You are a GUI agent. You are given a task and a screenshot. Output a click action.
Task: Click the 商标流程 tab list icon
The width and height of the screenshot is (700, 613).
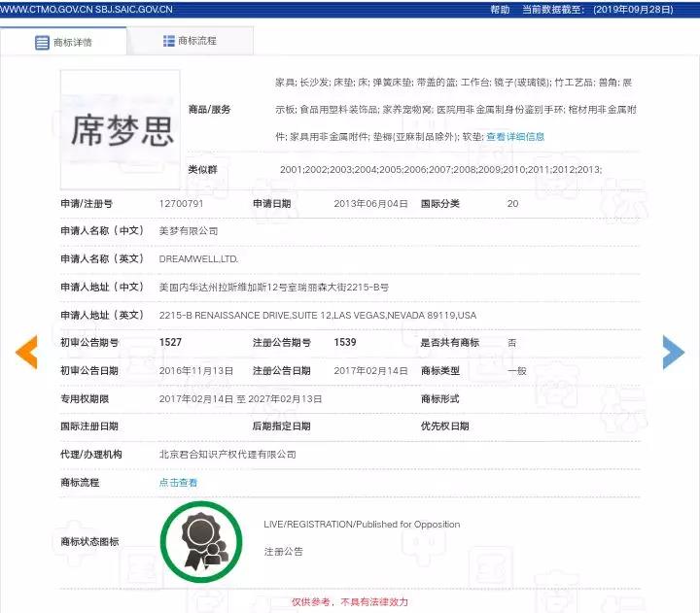168,42
